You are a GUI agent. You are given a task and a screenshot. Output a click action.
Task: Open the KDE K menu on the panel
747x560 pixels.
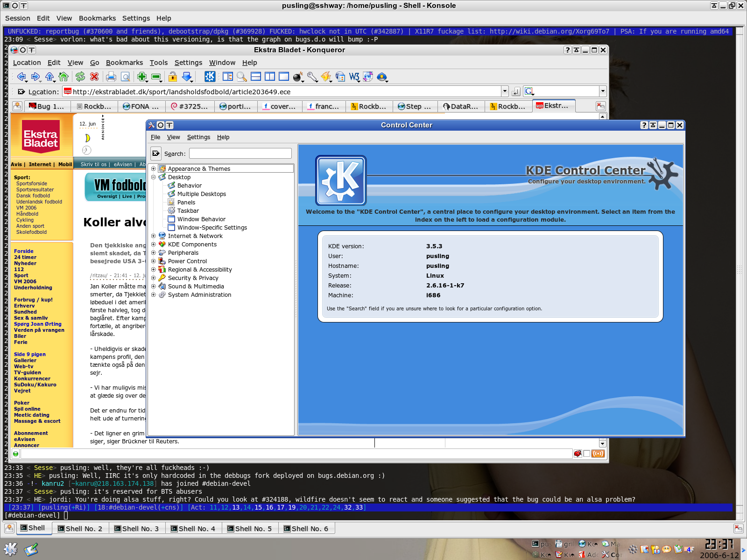tap(11, 549)
